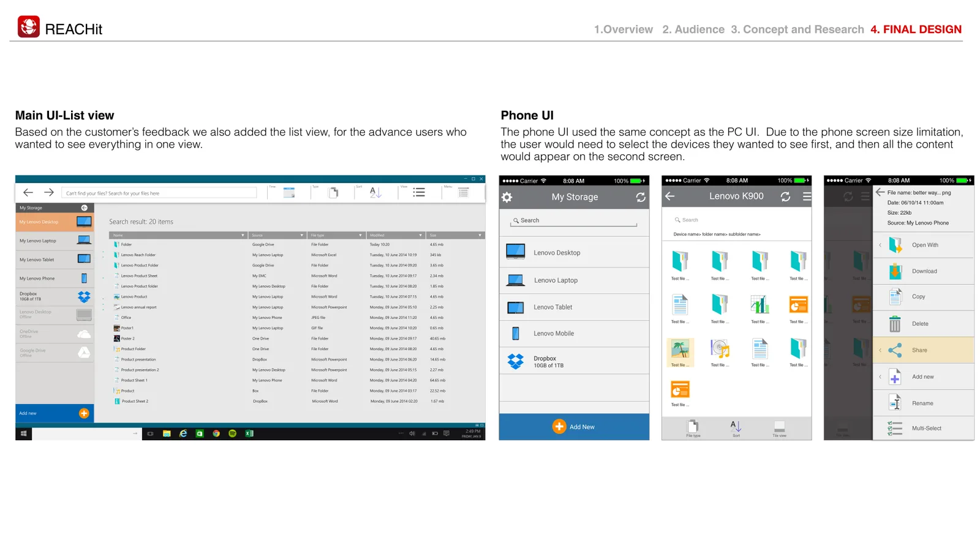Select Multi-Select in the phone action menu
980x551 pixels.
coord(923,429)
